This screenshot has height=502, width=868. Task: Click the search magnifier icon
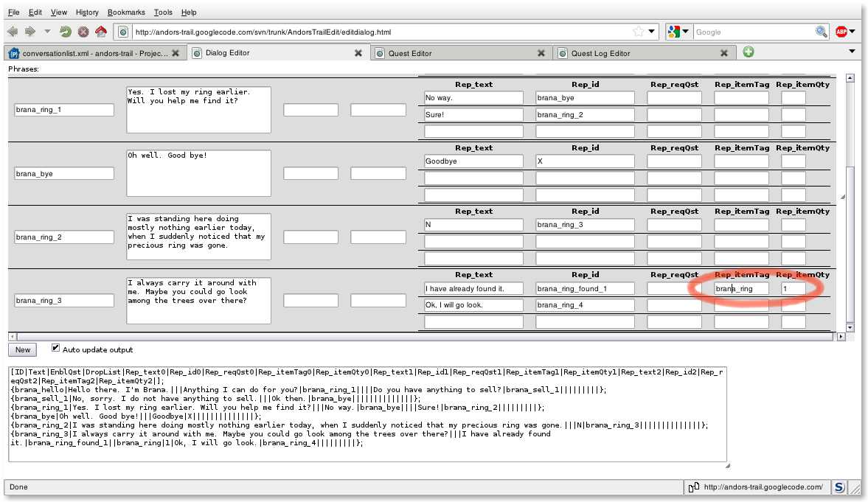pos(821,32)
